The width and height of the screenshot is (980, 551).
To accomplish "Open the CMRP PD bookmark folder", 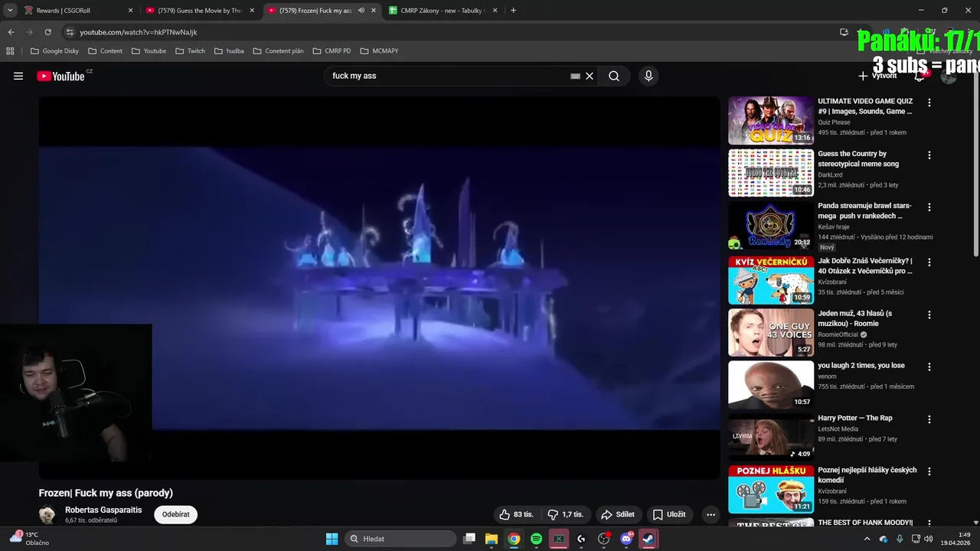I will [x=332, y=51].
